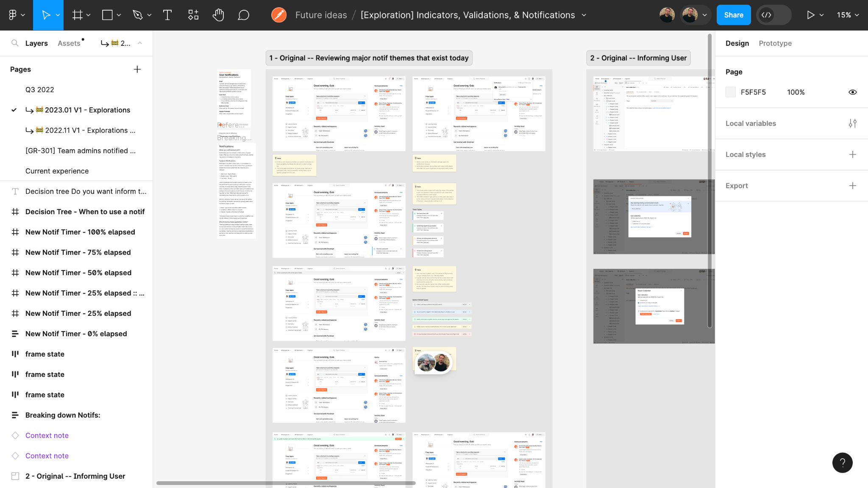This screenshot has width=868, height=488.
Task: Open local variables settings icon
Action: [x=852, y=123]
